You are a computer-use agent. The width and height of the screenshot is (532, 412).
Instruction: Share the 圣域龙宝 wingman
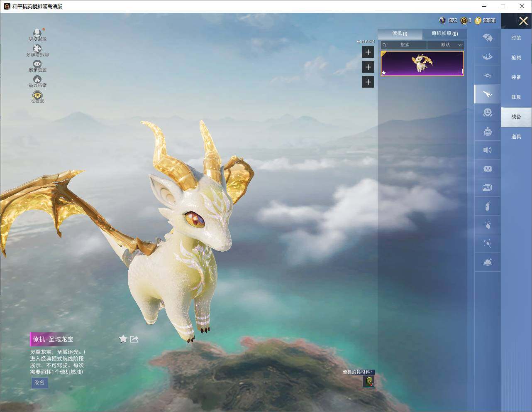(134, 339)
